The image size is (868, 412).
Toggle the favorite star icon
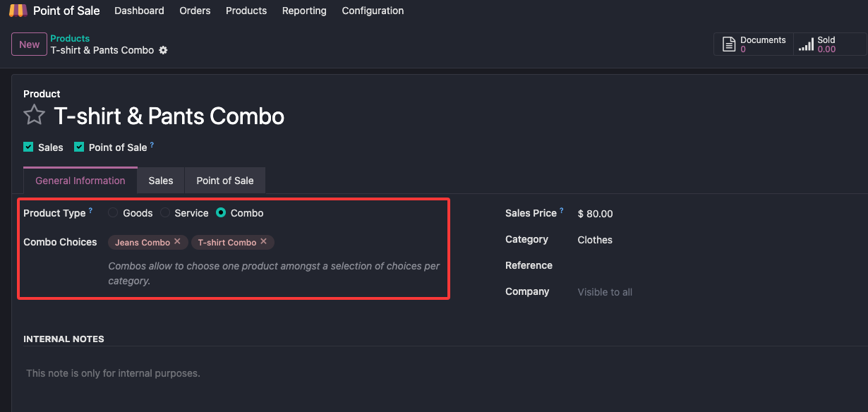click(x=34, y=115)
